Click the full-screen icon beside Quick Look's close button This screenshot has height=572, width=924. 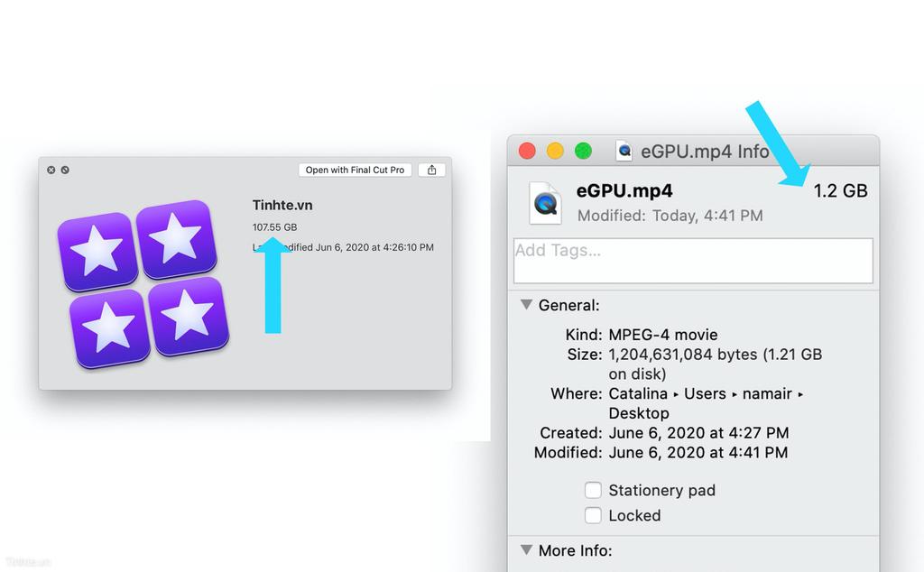click(x=65, y=170)
